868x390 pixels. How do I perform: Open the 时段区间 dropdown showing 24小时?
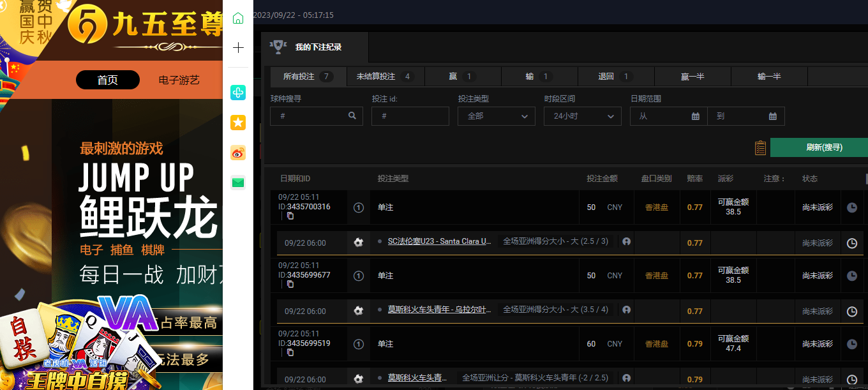[x=582, y=116]
